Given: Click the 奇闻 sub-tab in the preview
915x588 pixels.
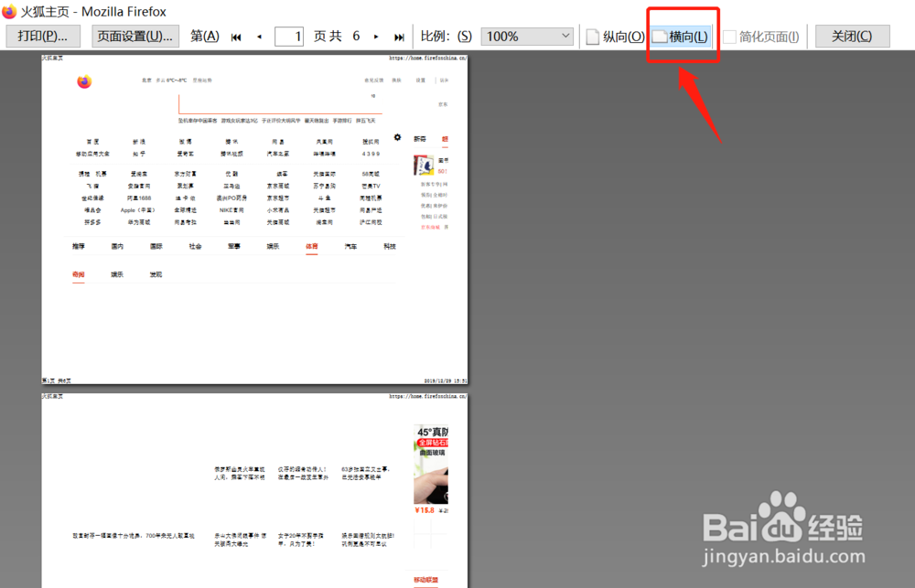Looking at the screenshot, I should click(x=78, y=274).
